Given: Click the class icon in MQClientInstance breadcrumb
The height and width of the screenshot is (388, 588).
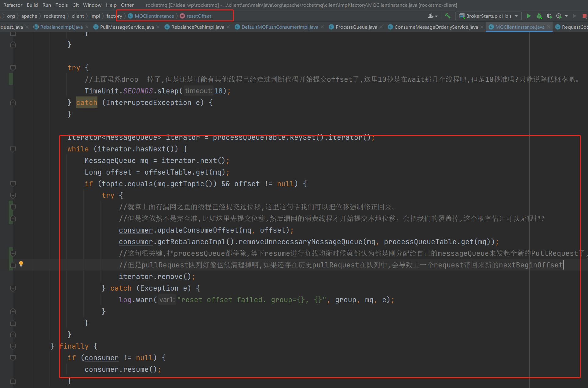Looking at the screenshot, I should pyautogui.click(x=130, y=16).
